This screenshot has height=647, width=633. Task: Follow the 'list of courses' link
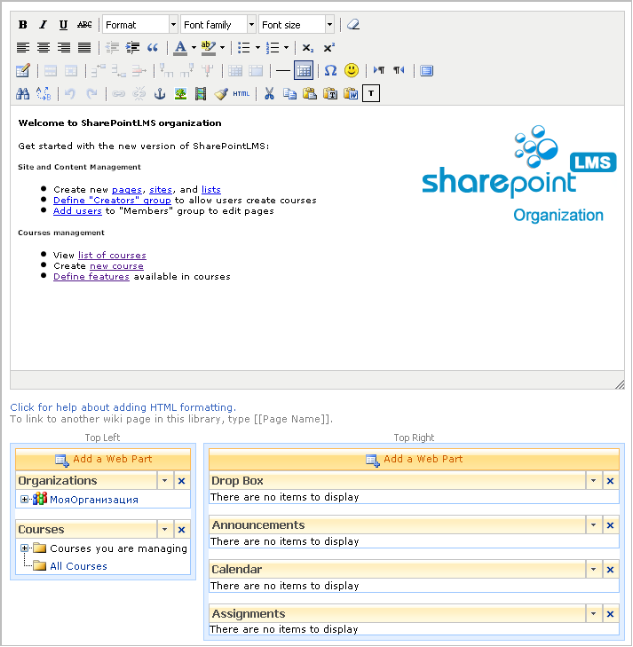pos(112,255)
